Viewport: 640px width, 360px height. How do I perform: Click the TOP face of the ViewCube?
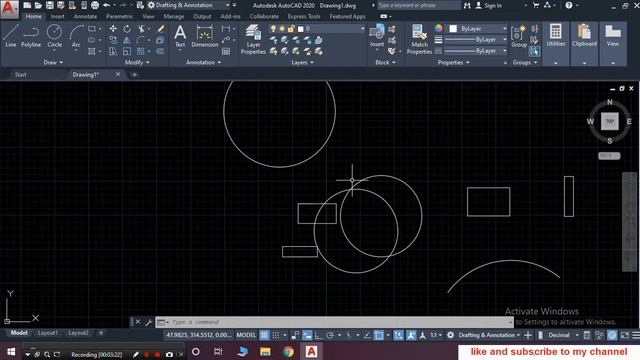coord(610,121)
